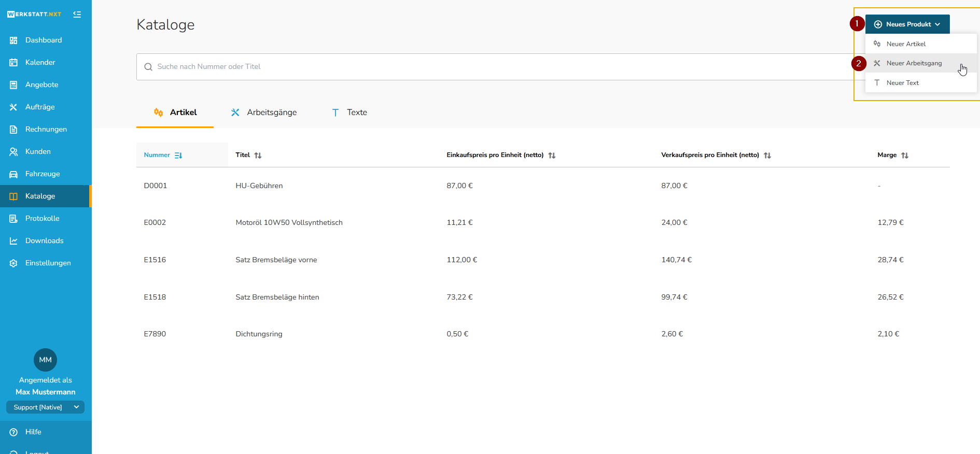Switch to the Arbeitsgänge tab
Viewport: 980px width, 454px height.
point(264,112)
